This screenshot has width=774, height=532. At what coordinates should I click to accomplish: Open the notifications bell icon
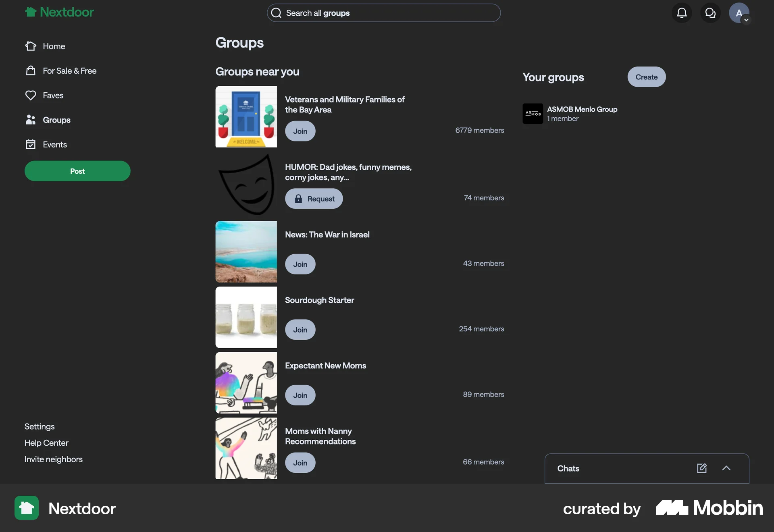pyautogui.click(x=682, y=12)
